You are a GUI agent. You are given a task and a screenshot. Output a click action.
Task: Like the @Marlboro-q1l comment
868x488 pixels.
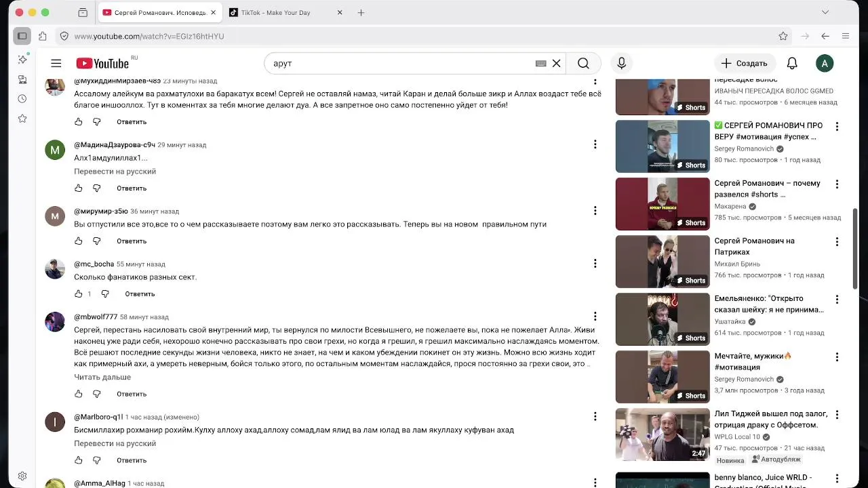[79, 460]
